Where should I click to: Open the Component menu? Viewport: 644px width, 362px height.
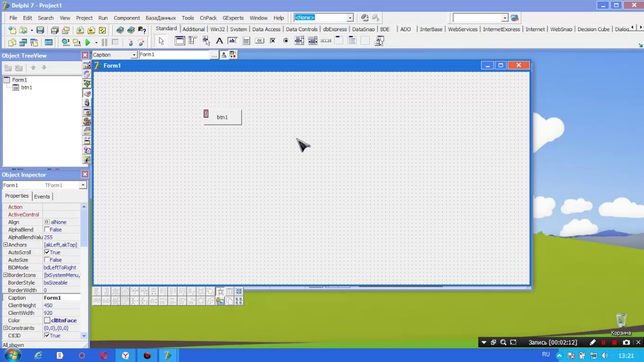[x=127, y=18]
